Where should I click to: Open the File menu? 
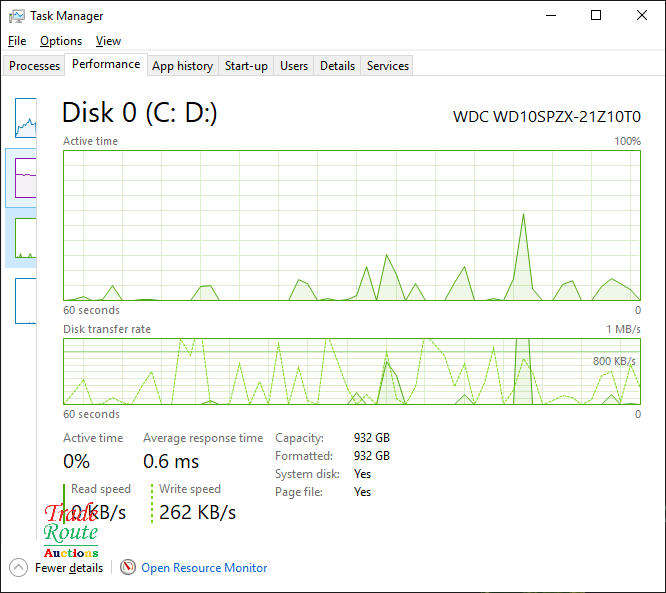click(17, 41)
